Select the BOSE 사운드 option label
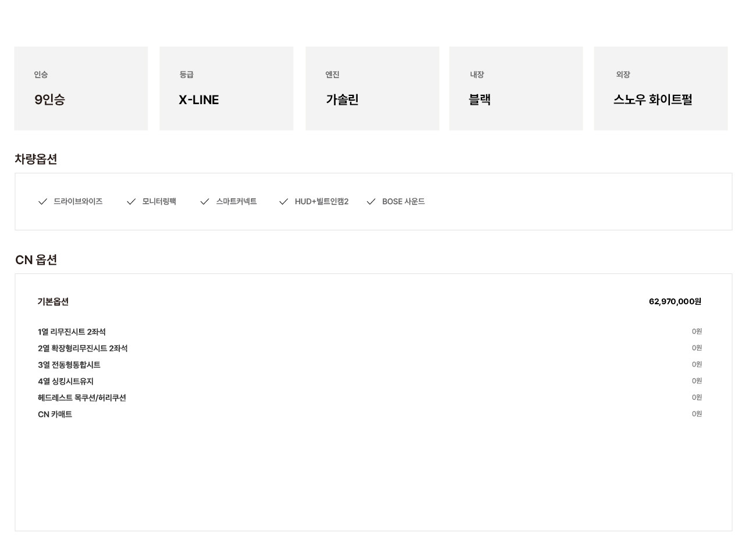Image resolution: width=756 pixels, height=555 pixels. [403, 201]
